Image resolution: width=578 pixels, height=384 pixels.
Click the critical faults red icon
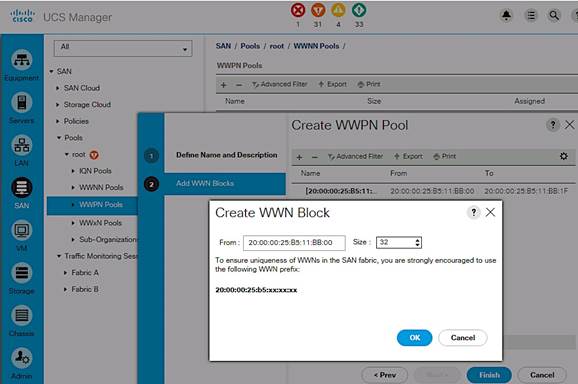pos(298,10)
